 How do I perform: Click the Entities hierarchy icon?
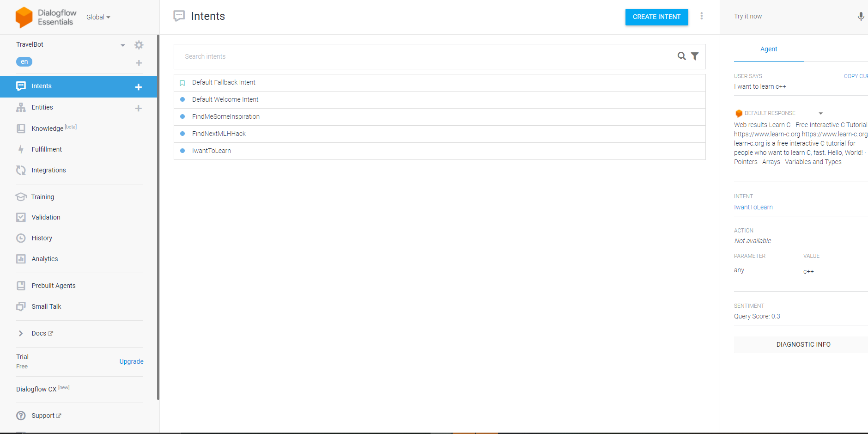(x=21, y=107)
